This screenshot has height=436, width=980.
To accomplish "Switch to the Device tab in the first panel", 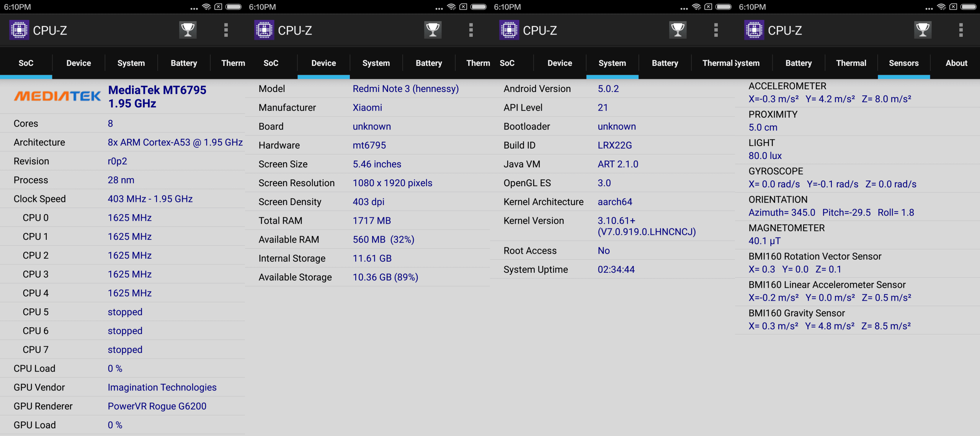I will click(x=78, y=63).
